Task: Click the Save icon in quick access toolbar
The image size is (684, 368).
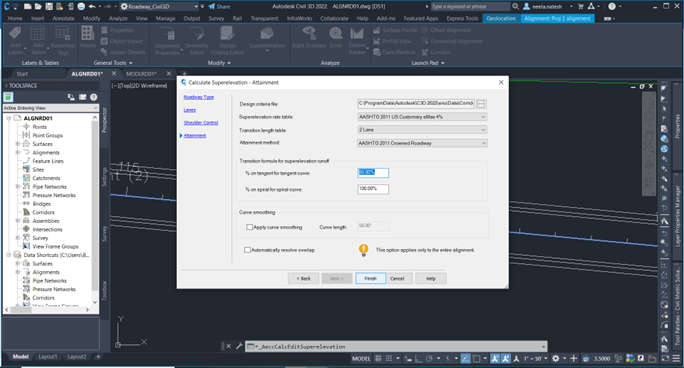Action: (49, 7)
